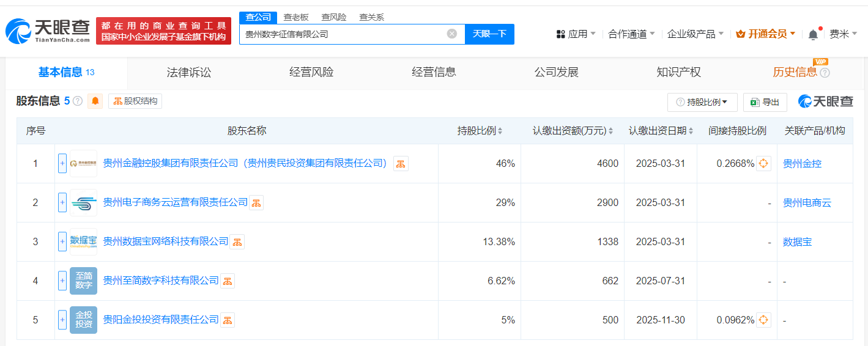Expand the 企业级产品 menu
The width and height of the screenshot is (868, 346).
(695, 34)
